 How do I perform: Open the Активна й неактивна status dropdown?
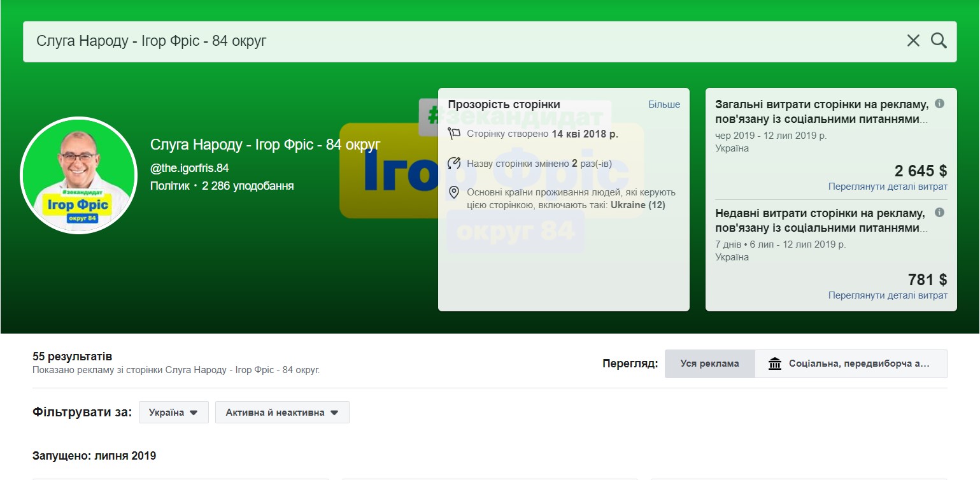tap(282, 413)
